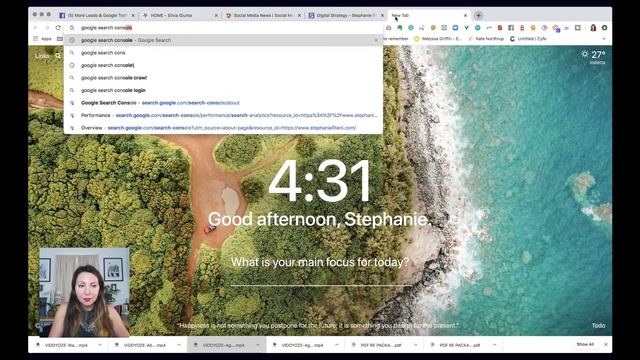Click the browser back arrow

click(36, 28)
